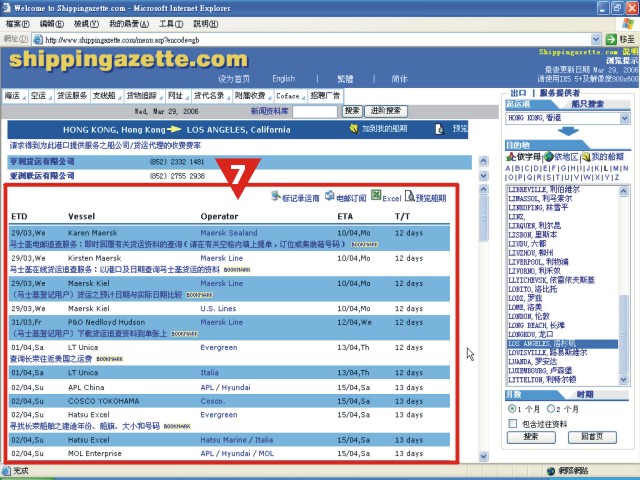Click the green Go arrow beside address bar
Screen dimensions: 640x480
[x=611, y=40]
